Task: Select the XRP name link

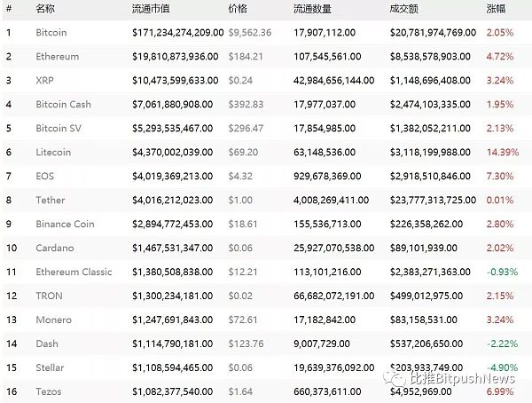Action: [44, 81]
